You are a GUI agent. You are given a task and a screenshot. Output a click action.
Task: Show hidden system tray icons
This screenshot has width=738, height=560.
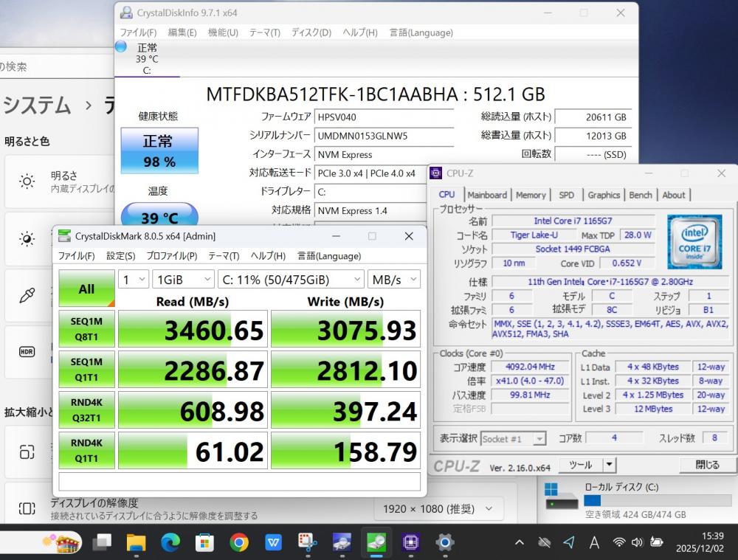click(x=520, y=543)
